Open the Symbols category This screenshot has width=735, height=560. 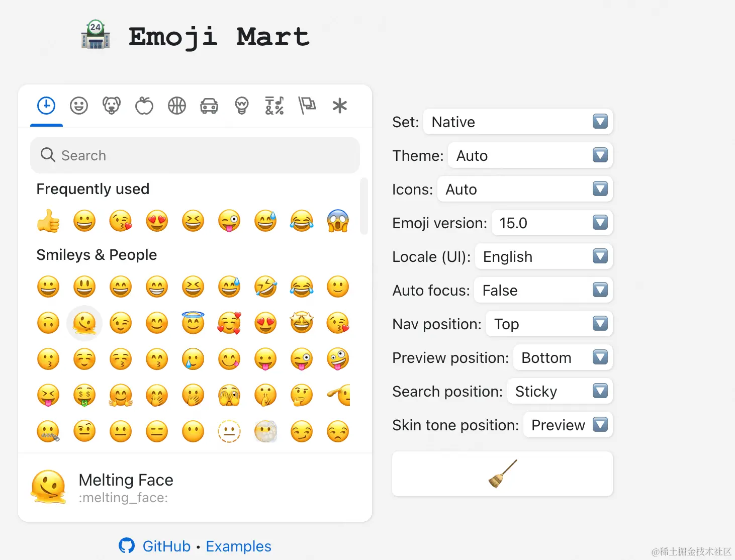[274, 106]
